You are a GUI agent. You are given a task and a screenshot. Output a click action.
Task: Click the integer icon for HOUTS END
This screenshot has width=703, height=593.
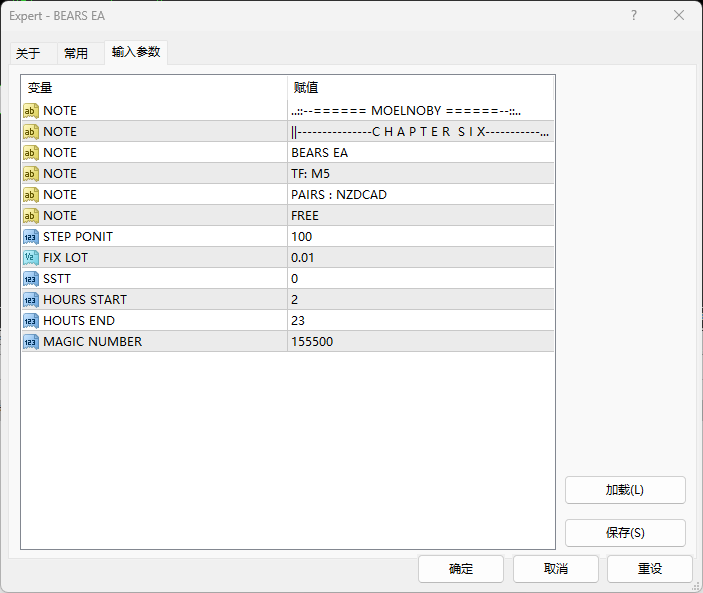31,321
